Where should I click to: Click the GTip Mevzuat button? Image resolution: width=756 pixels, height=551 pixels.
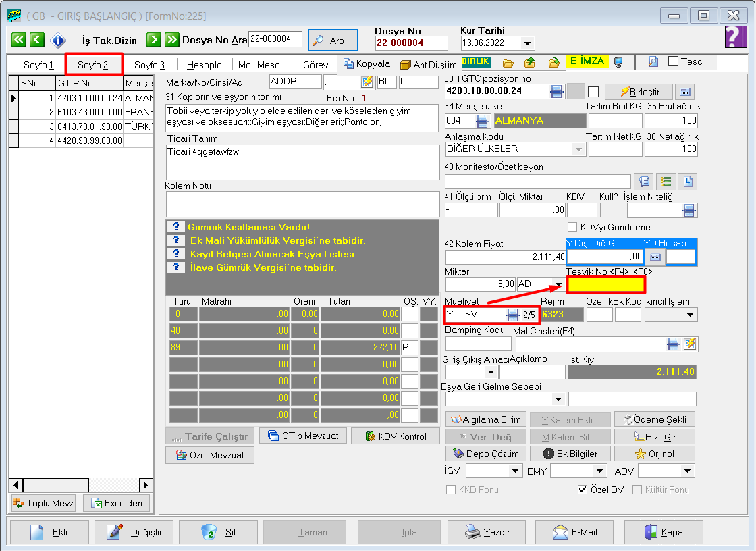point(302,436)
